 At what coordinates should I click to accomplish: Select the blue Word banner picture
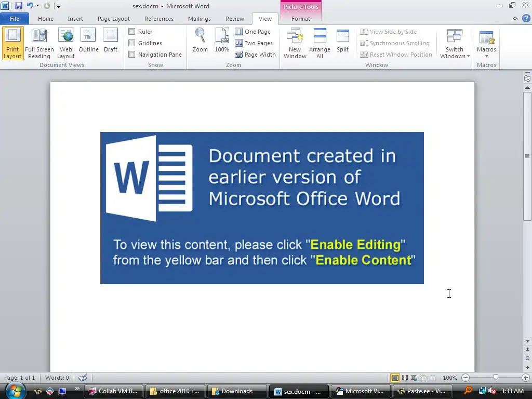point(262,208)
